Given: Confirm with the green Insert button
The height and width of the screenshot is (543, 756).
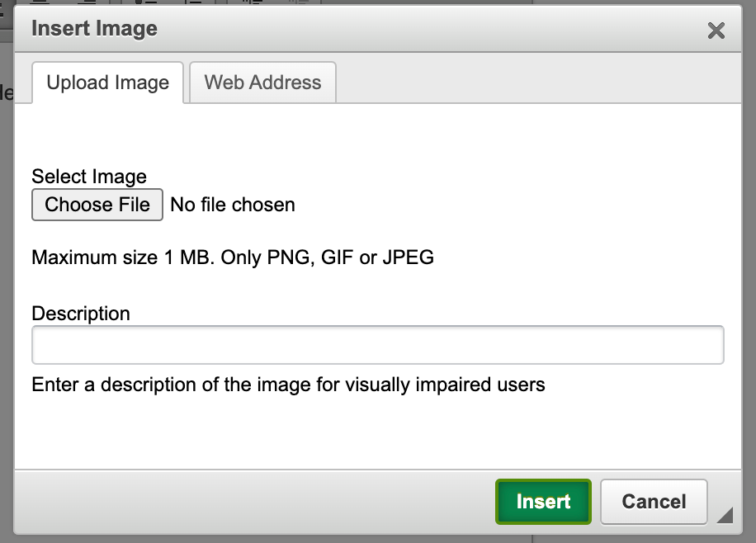Looking at the screenshot, I should click(543, 502).
